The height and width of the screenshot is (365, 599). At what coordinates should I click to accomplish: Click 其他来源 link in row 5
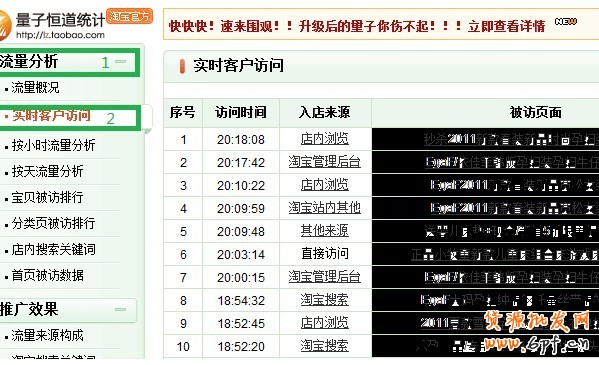click(325, 230)
